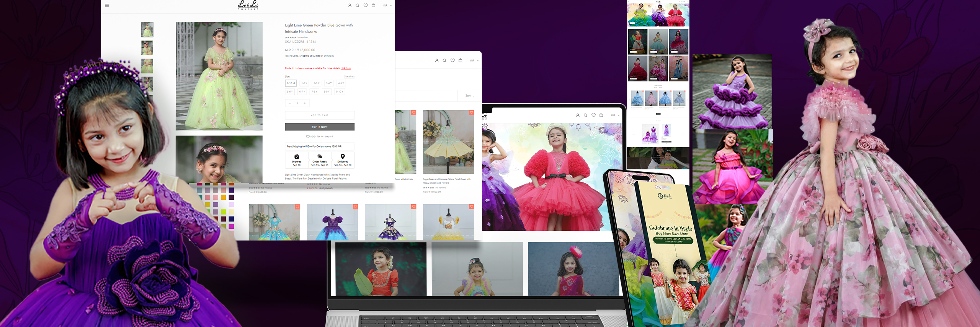This screenshot has height=327, width=980.
Task: Open the hamburger menu on product page
Action: (107, 5)
